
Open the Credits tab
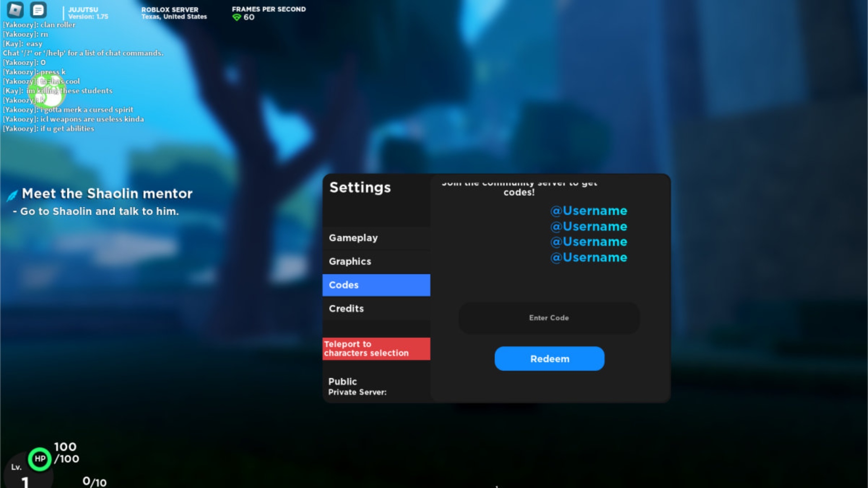point(376,309)
